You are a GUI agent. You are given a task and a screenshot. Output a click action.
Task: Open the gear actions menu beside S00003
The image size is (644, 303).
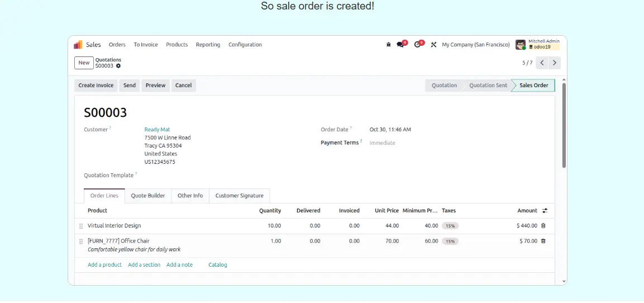tap(118, 66)
